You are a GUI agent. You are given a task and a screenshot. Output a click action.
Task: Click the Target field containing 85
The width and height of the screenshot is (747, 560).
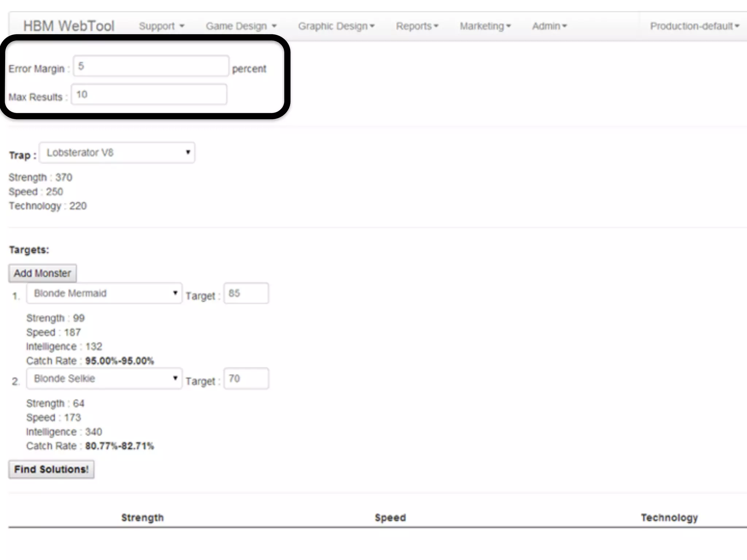tap(246, 293)
